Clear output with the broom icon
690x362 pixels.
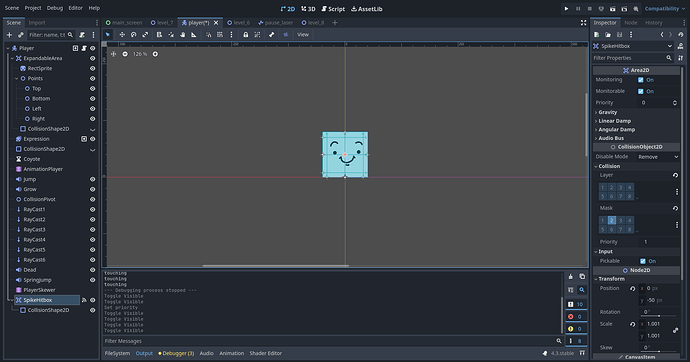click(571, 277)
